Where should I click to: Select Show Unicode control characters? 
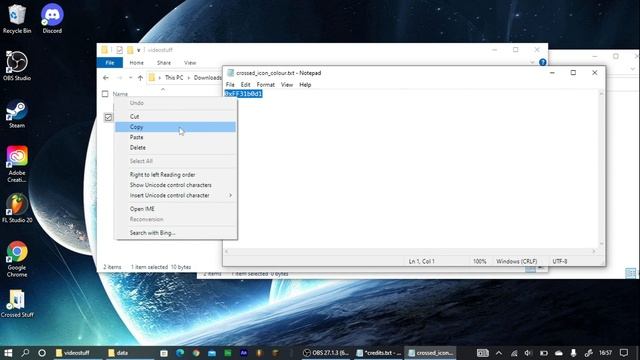pos(176,185)
